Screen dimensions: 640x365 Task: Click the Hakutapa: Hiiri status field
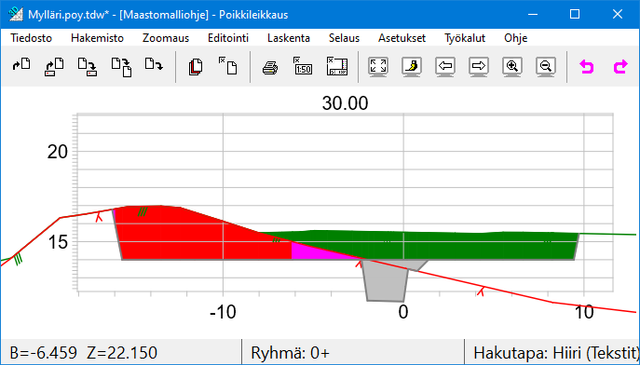coord(553,352)
